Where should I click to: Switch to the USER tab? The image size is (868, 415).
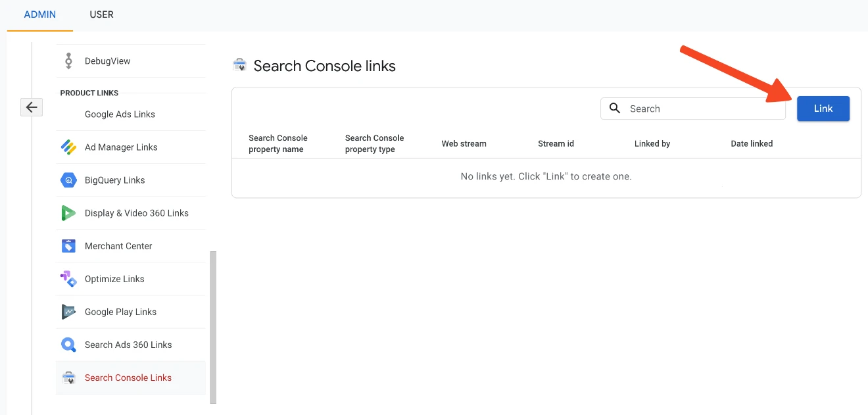click(x=101, y=14)
